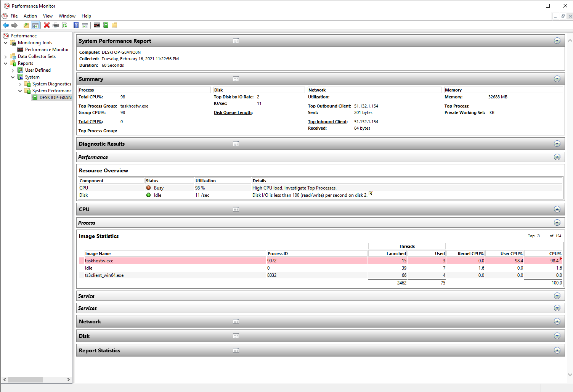Viewport: 573px width, 392px height.
Task: Expand the Report Statistics section
Action: point(557,350)
